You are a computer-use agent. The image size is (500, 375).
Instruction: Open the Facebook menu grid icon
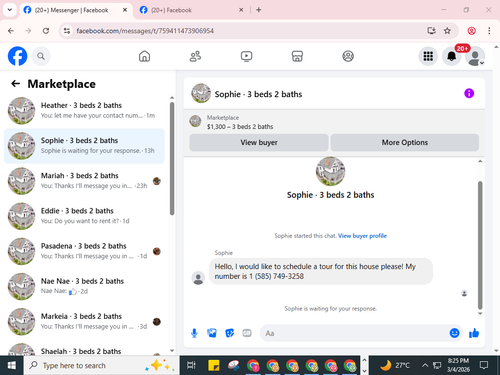pos(428,56)
